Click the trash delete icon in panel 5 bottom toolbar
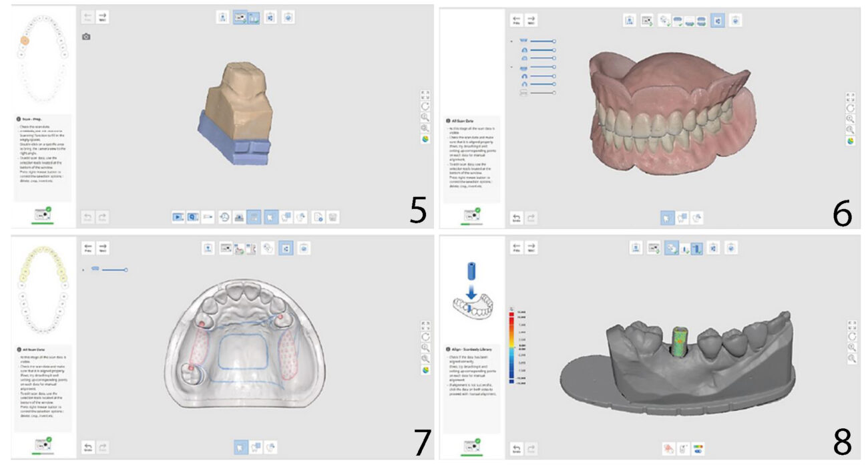This screenshot has height=469, width=868. 333,216
